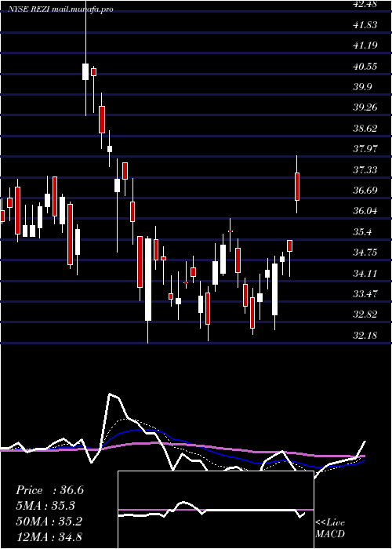Select the 37.97 price axis label

click(365, 148)
